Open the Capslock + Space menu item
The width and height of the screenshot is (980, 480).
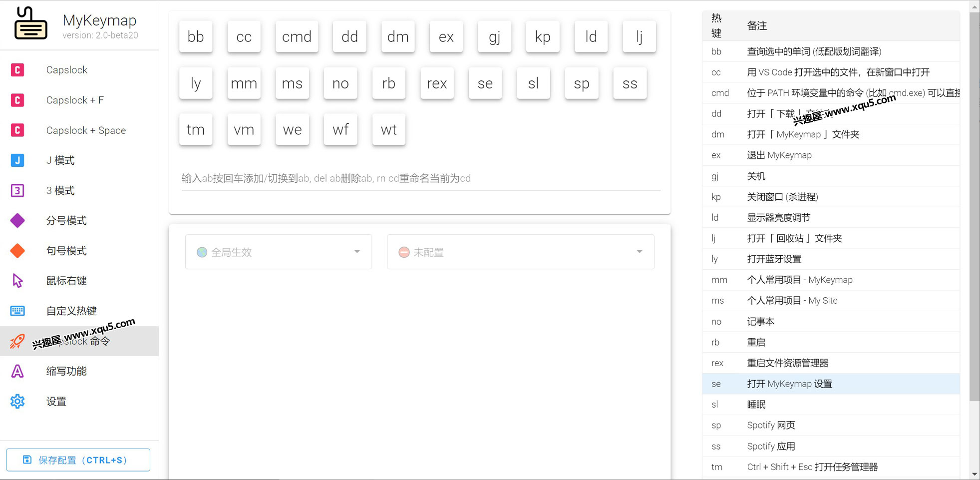(79, 130)
